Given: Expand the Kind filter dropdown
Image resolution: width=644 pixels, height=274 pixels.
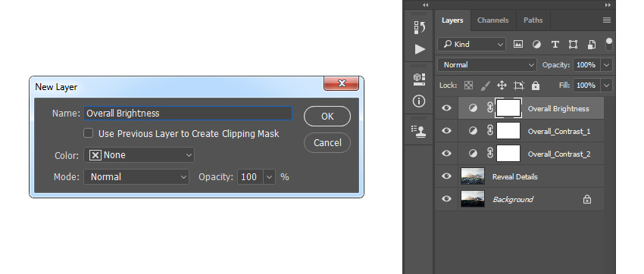Looking at the screenshot, I should click(471, 45).
